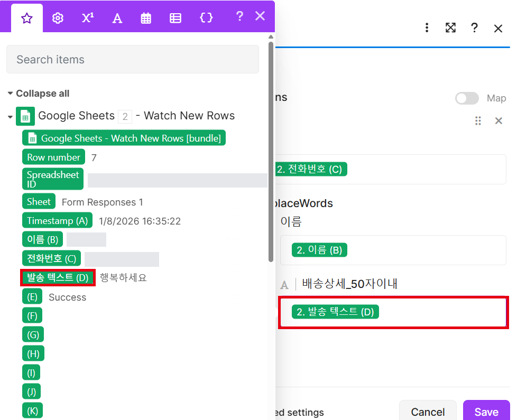Insert the (J) column variable

click(32, 392)
